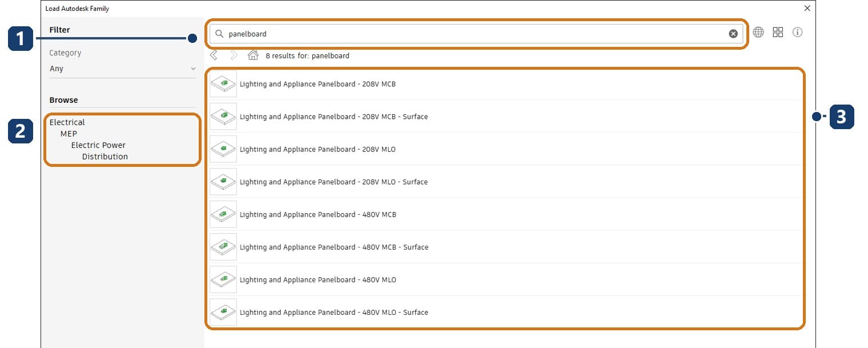Click thumbnail of 208V MLO - Surface panelboard
Viewport: 868px width, 348px height.
point(223,182)
